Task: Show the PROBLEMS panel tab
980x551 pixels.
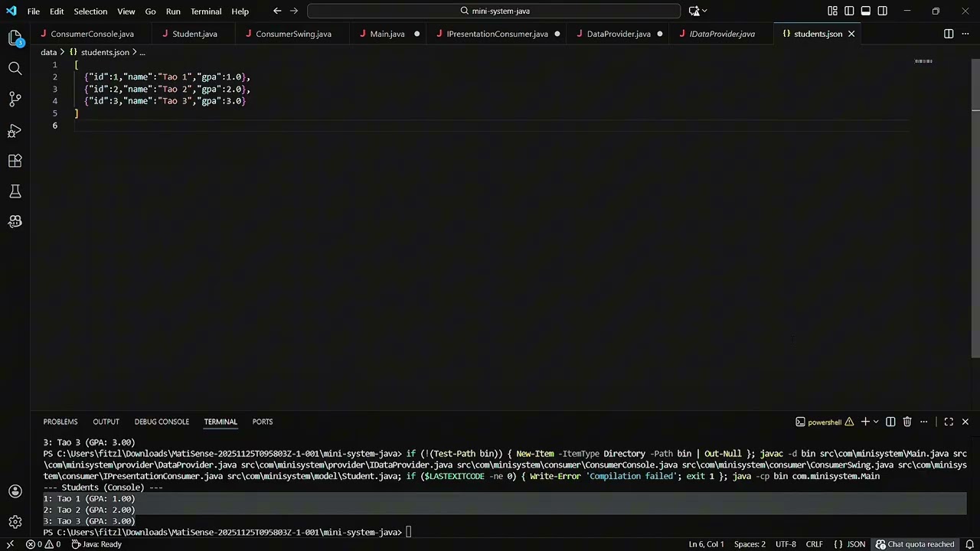Action: [x=60, y=422]
